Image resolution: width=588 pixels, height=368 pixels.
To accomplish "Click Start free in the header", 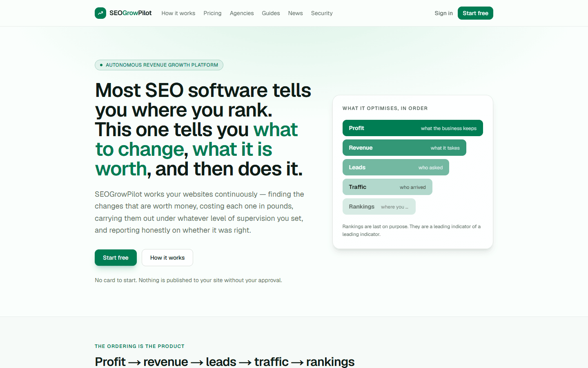I will tap(475, 13).
